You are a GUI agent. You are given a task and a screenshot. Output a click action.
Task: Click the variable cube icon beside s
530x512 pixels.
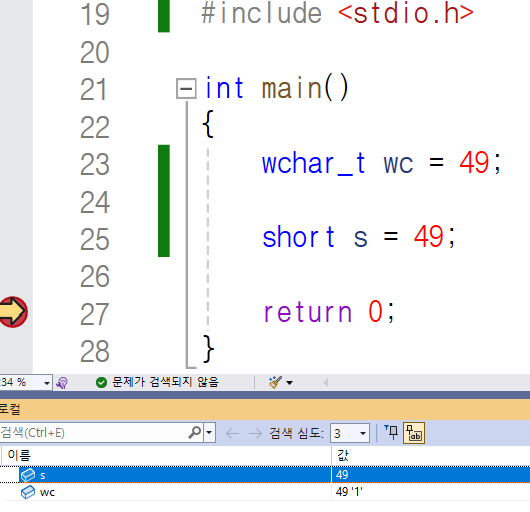point(28,475)
